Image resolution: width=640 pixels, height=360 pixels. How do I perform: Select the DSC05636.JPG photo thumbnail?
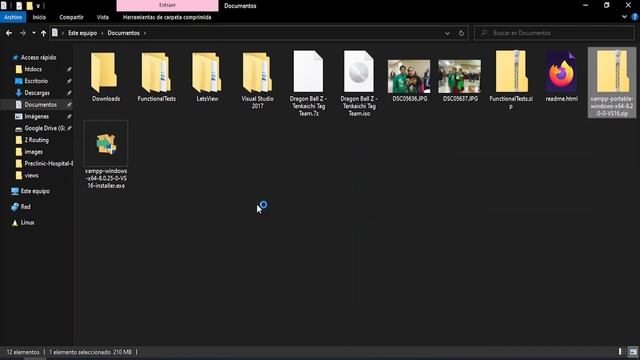[x=409, y=76]
